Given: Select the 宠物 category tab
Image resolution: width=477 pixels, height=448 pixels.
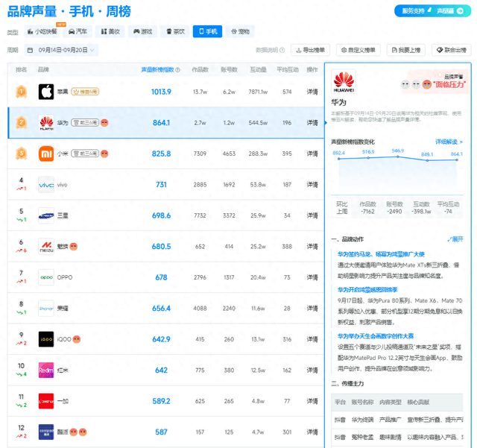Looking at the screenshot, I should (x=240, y=31).
